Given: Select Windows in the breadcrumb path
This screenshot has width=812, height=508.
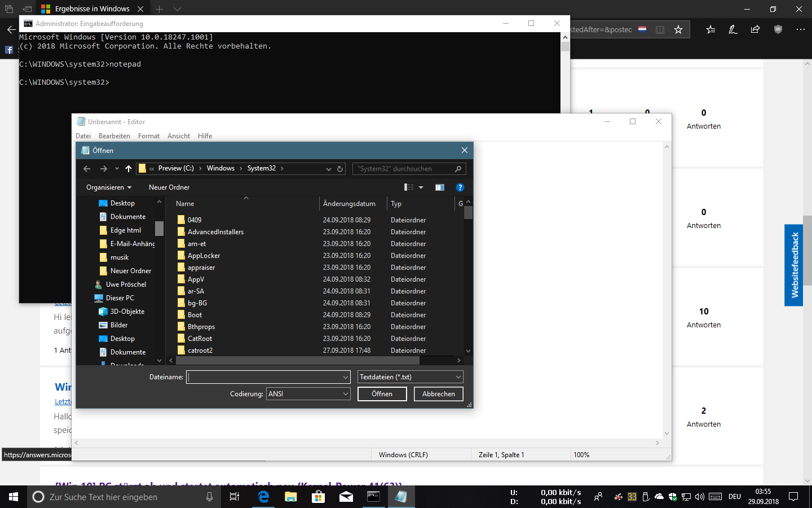Looking at the screenshot, I should (220, 168).
